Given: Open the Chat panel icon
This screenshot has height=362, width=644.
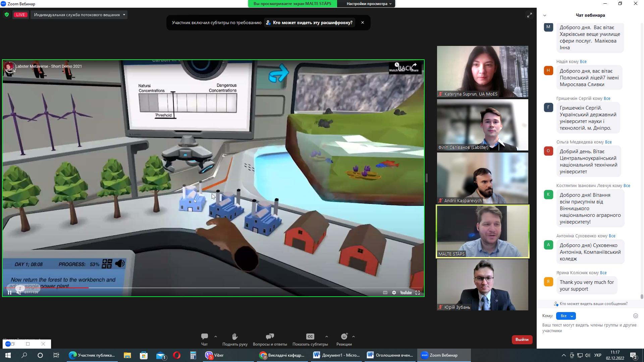Looking at the screenshot, I should click(x=204, y=337).
